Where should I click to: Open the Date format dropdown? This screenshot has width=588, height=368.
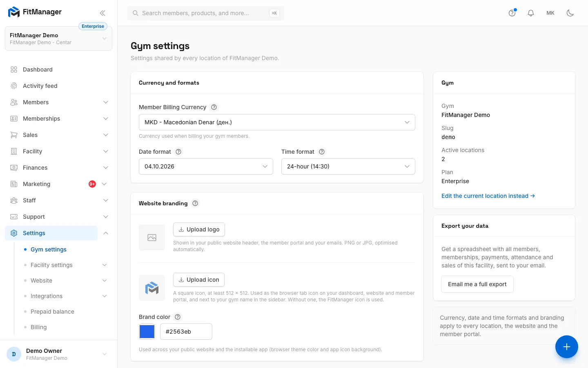coord(206,166)
